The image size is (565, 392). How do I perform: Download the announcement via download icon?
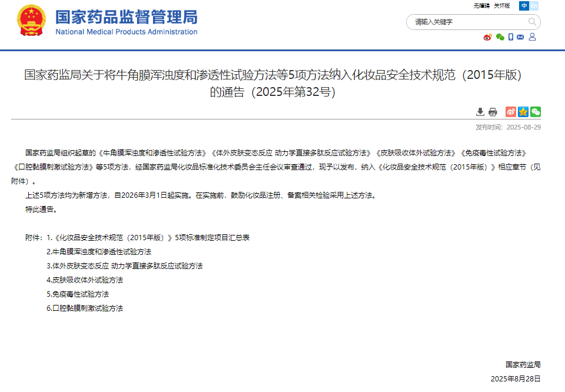(480, 112)
